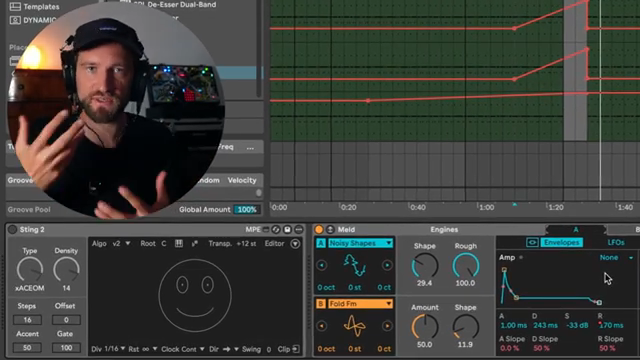Viewport: 640px width, 360px height.
Task: Click the Release value 170 ms
Action: (x=611, y=325)
